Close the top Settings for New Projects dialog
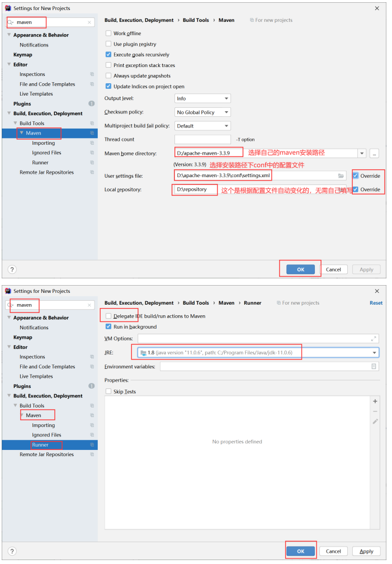Image resolution: width=392 pixels, height=564 pixels. 377,8
